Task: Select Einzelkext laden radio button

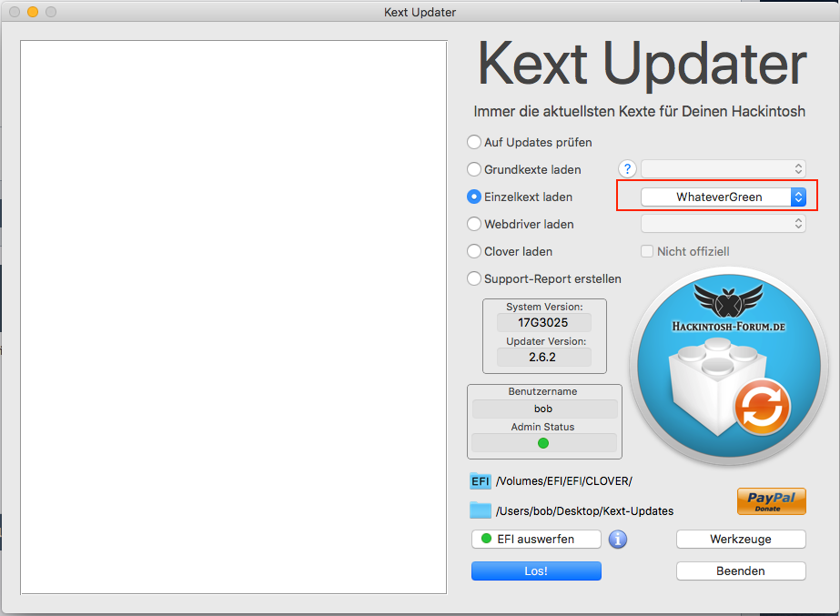Action: [473, 197]
